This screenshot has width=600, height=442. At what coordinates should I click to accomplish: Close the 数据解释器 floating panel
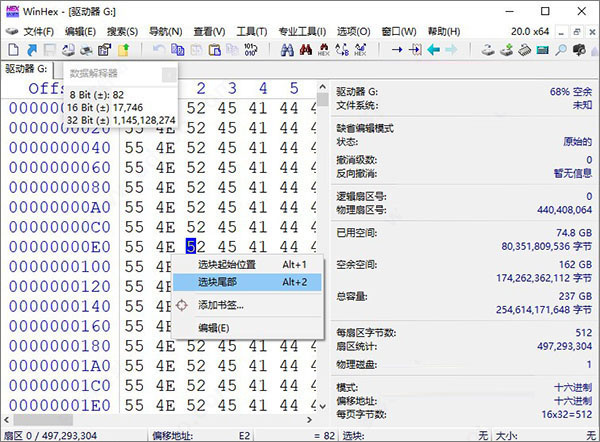point(168,74)
